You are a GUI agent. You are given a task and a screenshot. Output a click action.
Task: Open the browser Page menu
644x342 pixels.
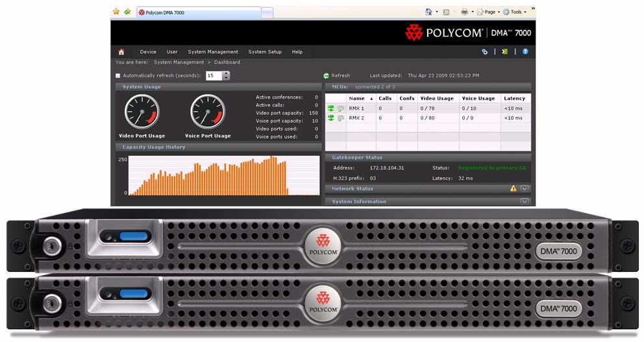[488, 12]
